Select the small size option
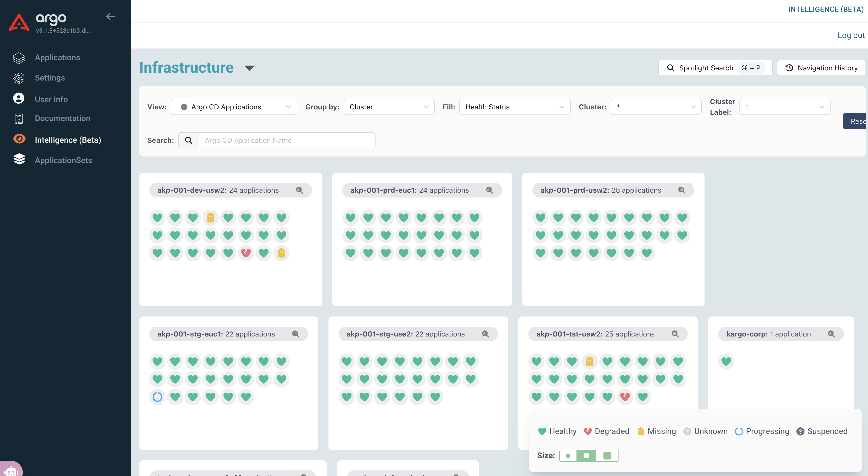868x476 pixels. (x=568, y=455)
